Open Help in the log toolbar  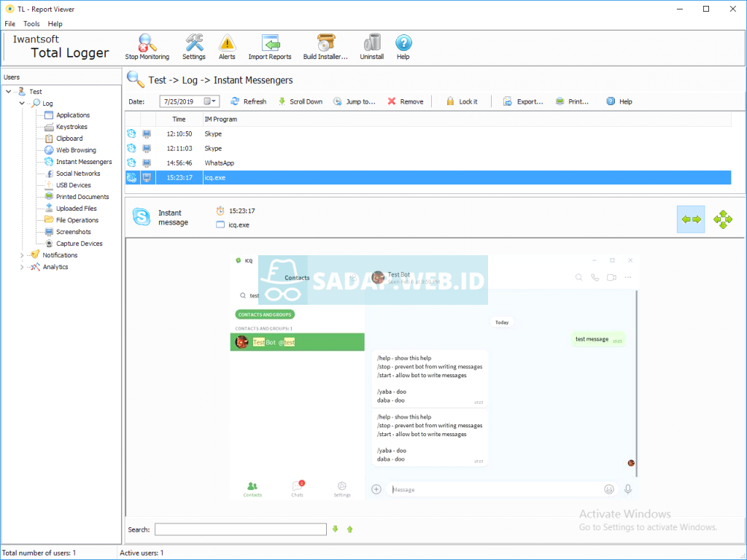(619, 101)
